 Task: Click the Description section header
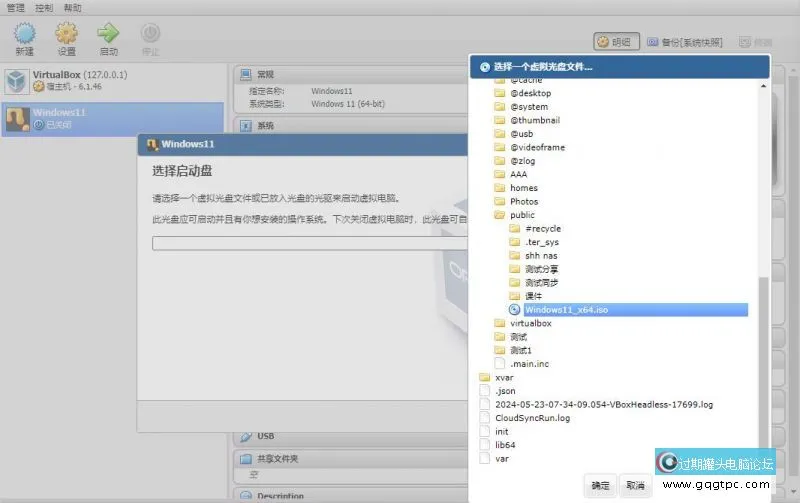click(x=351, y=495)
